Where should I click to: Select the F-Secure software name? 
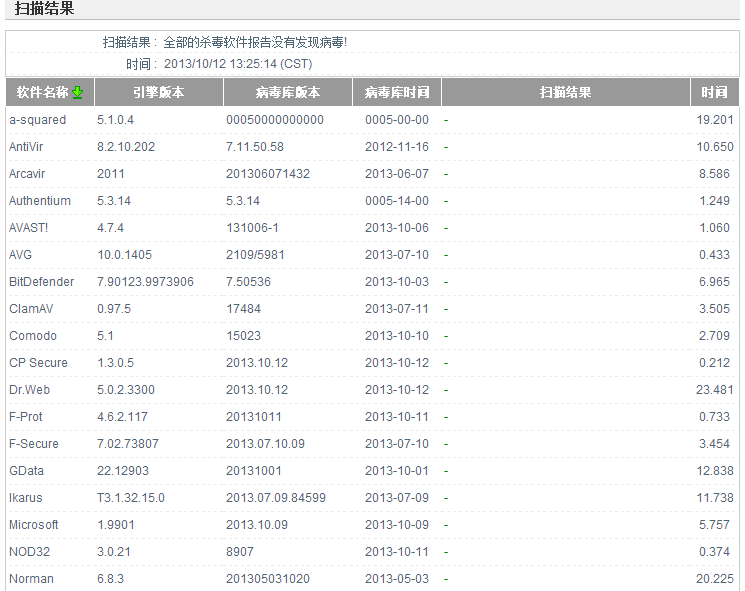(x=34, y=444)
